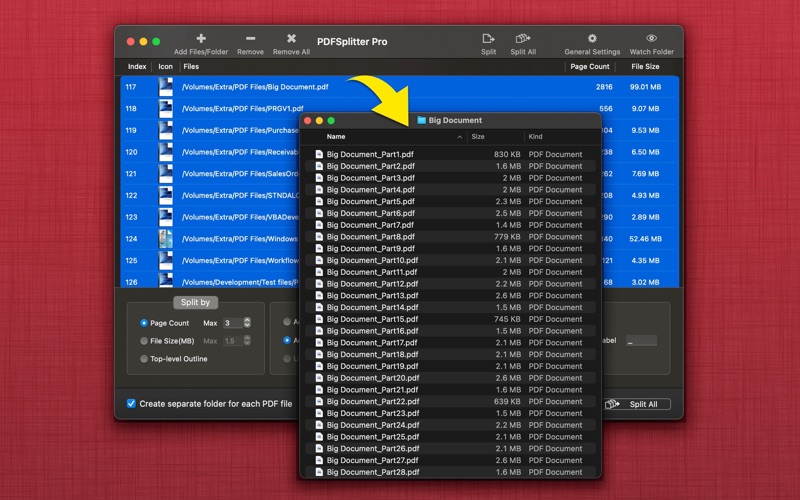The image size is (800, 500).
Task: Click the Remove All cross icon
Action: [291, 38]
